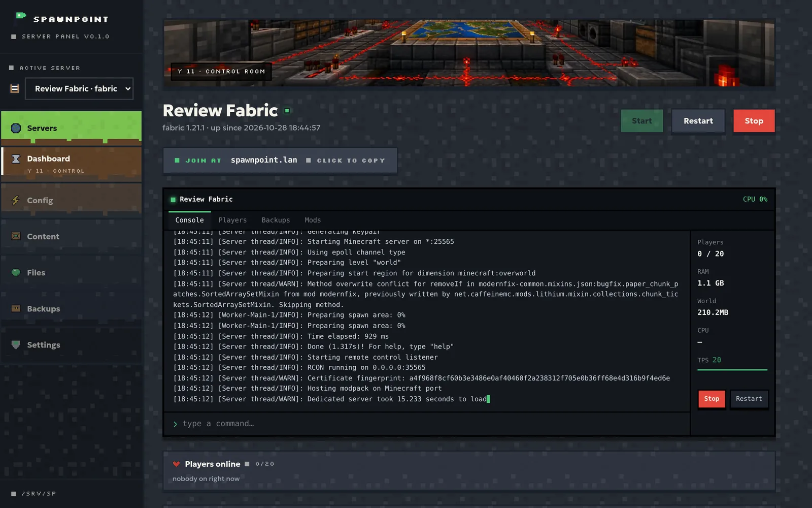Click the Y 11 · CONTROL ROOM banner label
The image size is (812, 508).
pos(221,72)
